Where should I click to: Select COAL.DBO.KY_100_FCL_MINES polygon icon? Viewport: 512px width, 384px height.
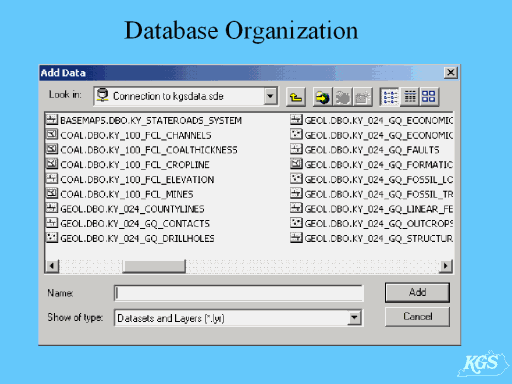[x=52, y=194]
